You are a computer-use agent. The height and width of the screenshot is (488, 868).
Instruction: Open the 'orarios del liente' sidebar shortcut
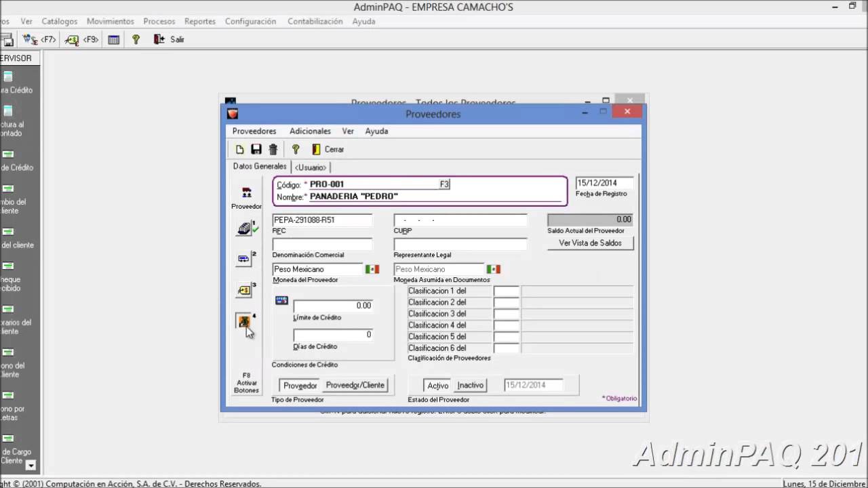(x=15, y=320)
